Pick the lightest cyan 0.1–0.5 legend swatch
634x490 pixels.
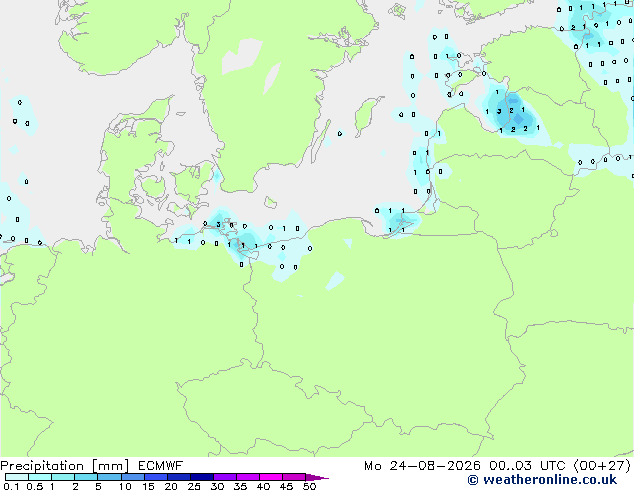coord(17,477)
